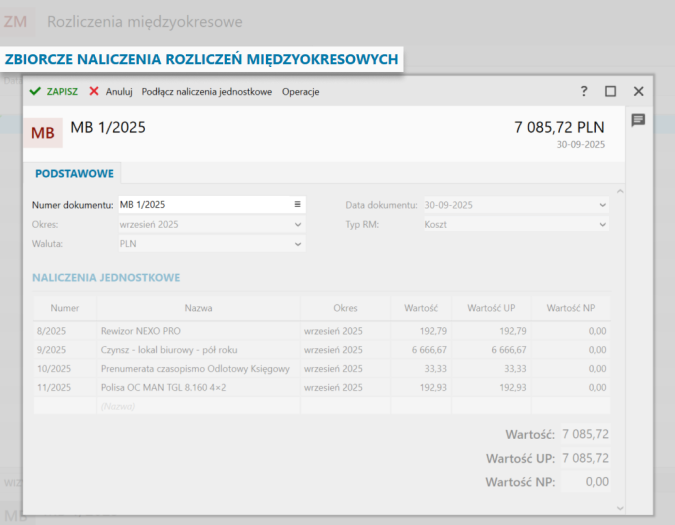675x525 pixels.
Task: Open the Operacje menu
Action: click(x=301, y=91)
